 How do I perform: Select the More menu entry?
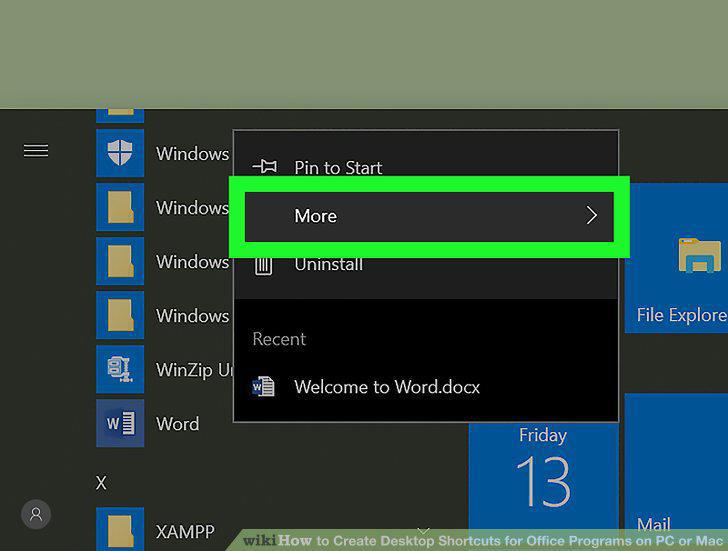(429, 217)
